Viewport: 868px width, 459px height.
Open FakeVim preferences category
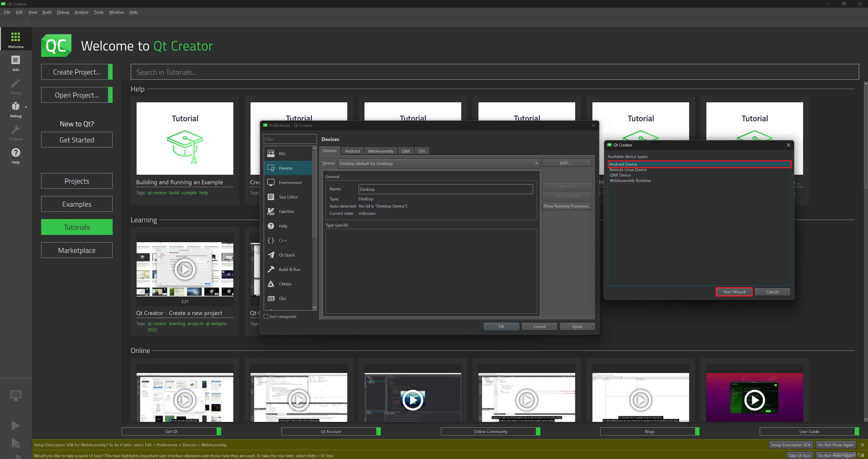coord(288,211)
